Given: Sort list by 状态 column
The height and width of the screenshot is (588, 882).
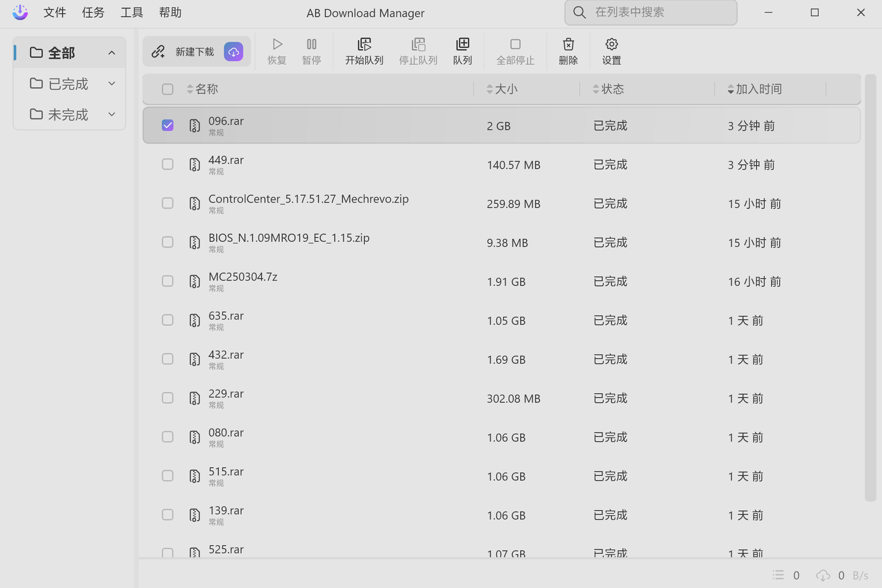Looking at the screenshot, I should [608, 89].
